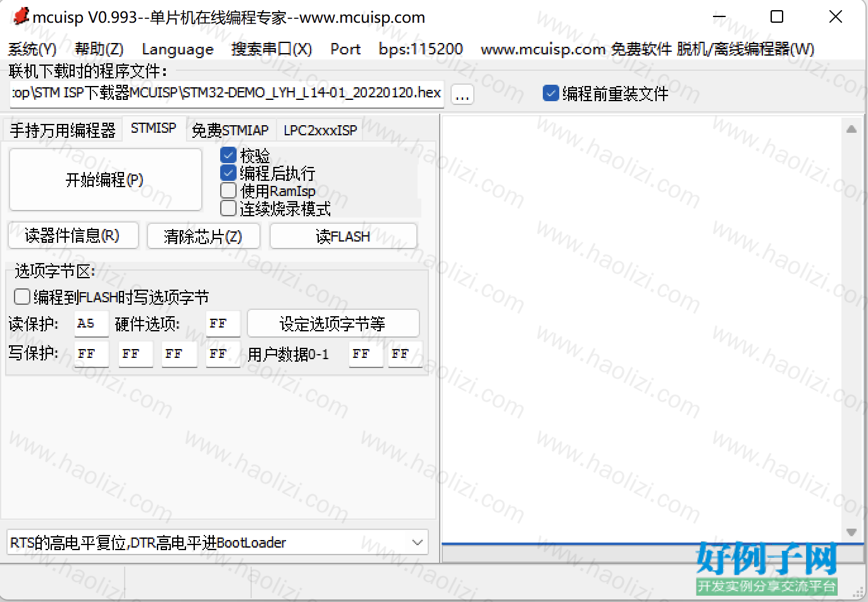
Task: Click the browse '...' file button
Action: (462, 95)
